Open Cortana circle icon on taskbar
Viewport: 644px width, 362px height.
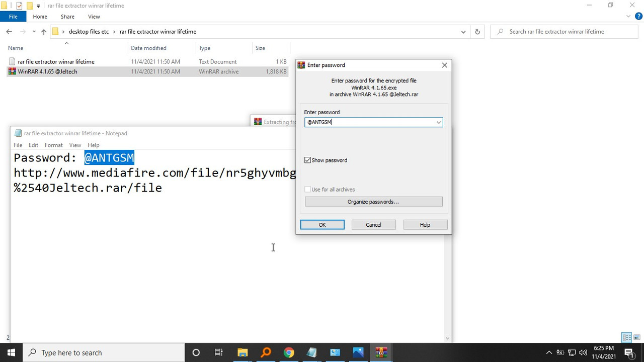(196, 352)
